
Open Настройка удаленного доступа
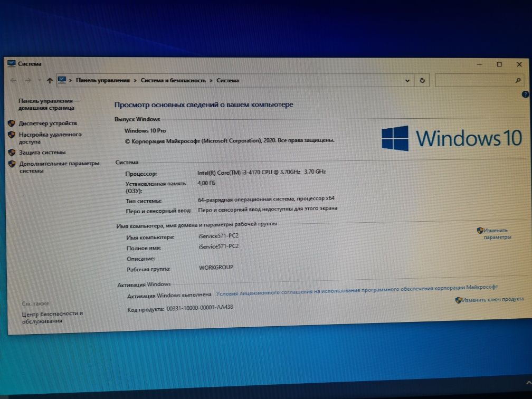(50, 138)
